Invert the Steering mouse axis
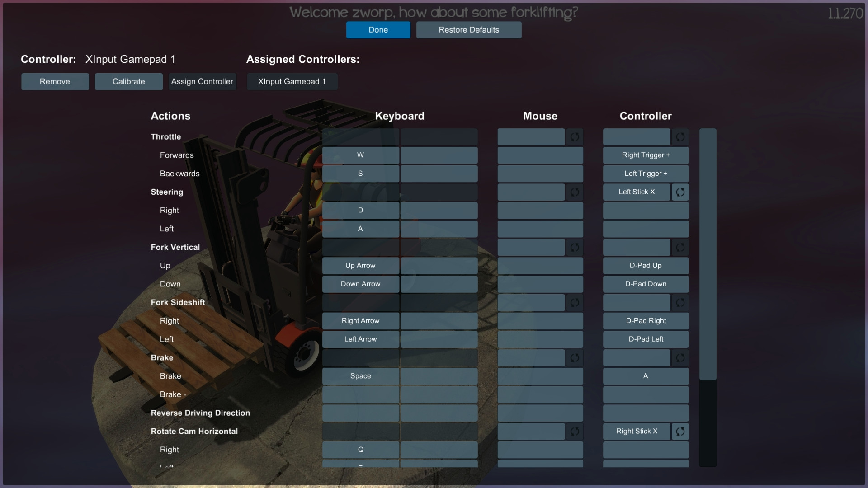868x488 pixels. click(x=575, y=192)
